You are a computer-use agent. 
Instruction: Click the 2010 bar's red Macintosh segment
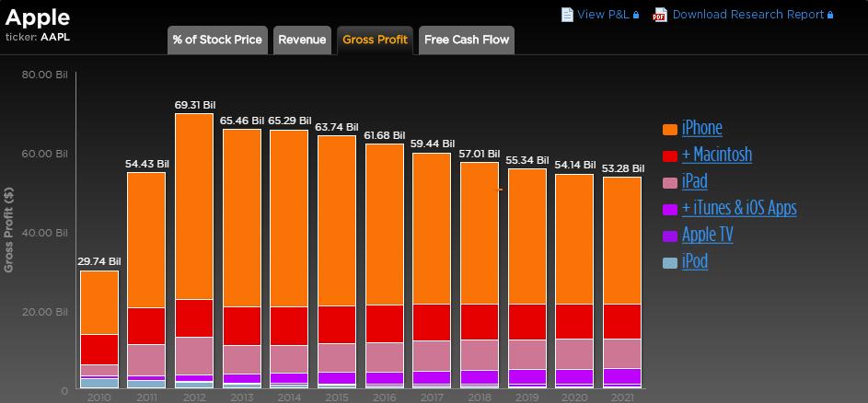(x=98, y=349)
